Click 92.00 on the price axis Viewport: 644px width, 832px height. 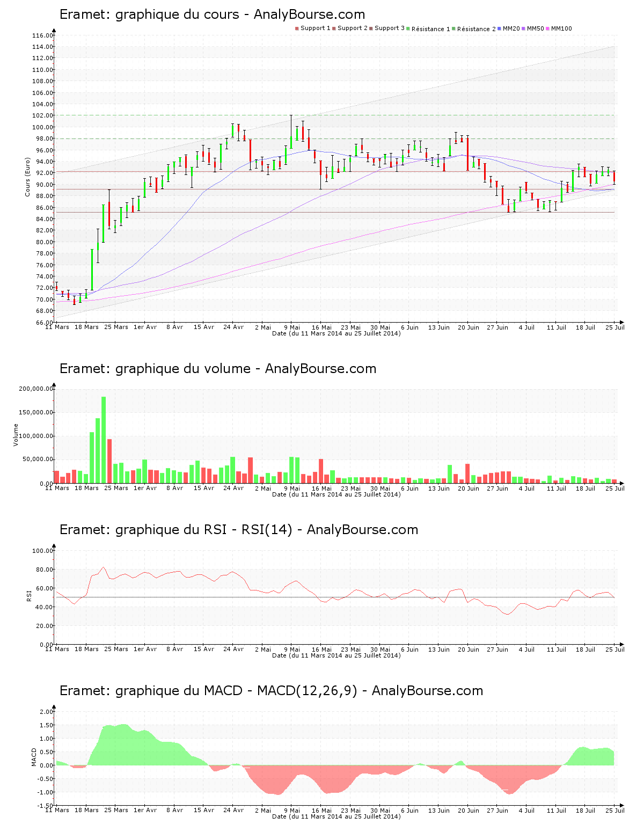[44, 173]
